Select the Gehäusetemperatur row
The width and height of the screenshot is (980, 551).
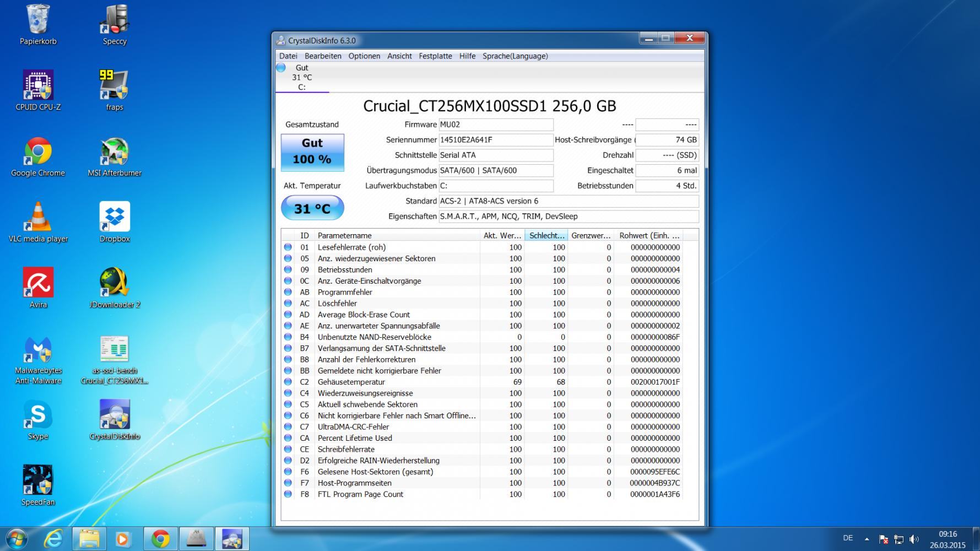(x=483, y=382)
